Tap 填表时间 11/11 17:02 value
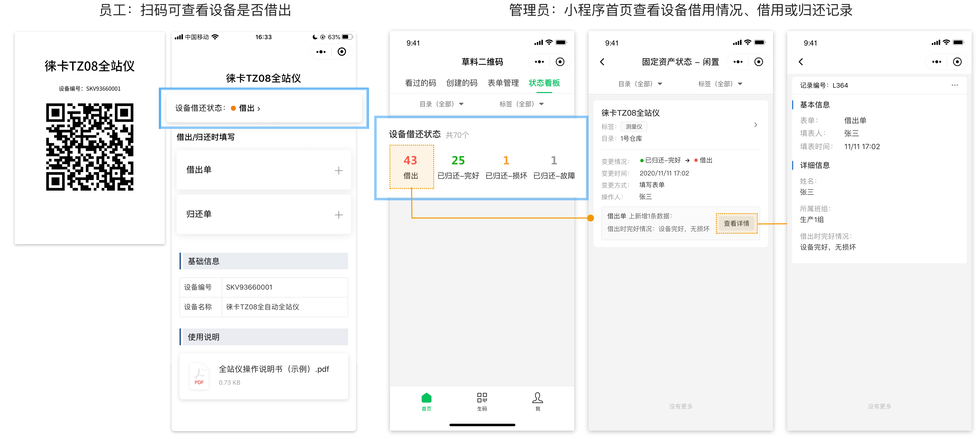The height and width of the screenshot is (439, 980). pyautogui.click(x=862, y=147)
